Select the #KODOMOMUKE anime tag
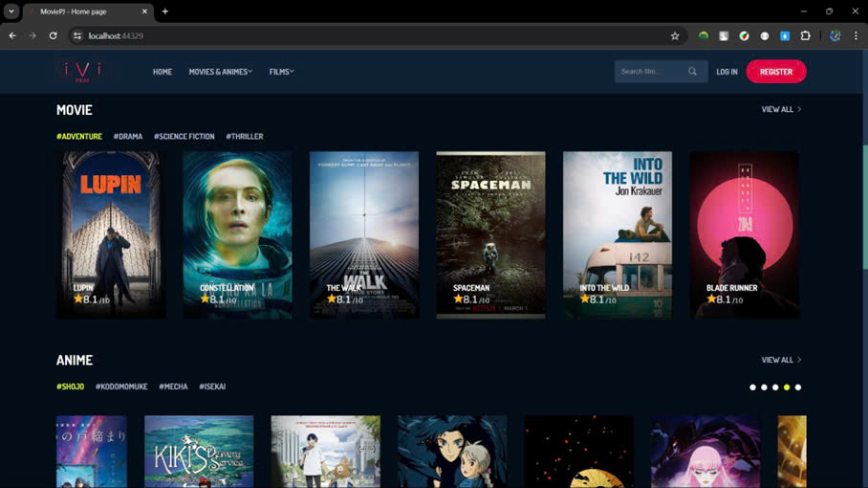This screenshot has height=488, width=868. click(x=121, y=387)
